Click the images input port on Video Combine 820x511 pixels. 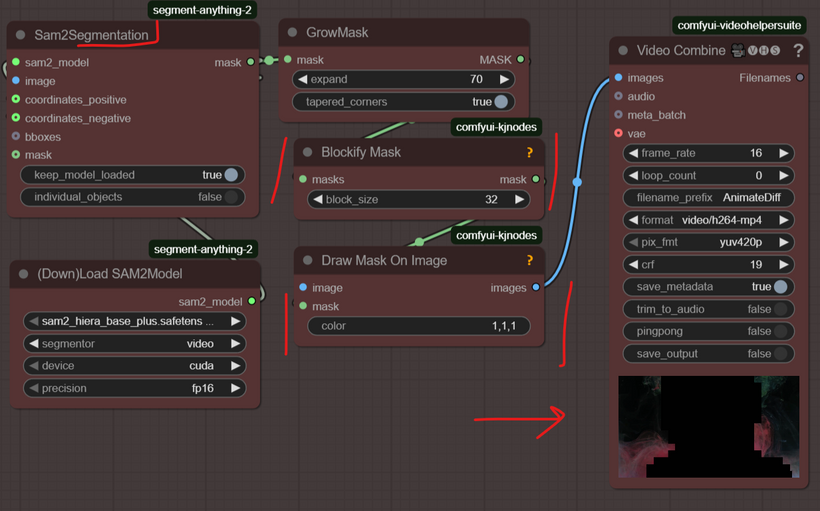click(619, 78)
